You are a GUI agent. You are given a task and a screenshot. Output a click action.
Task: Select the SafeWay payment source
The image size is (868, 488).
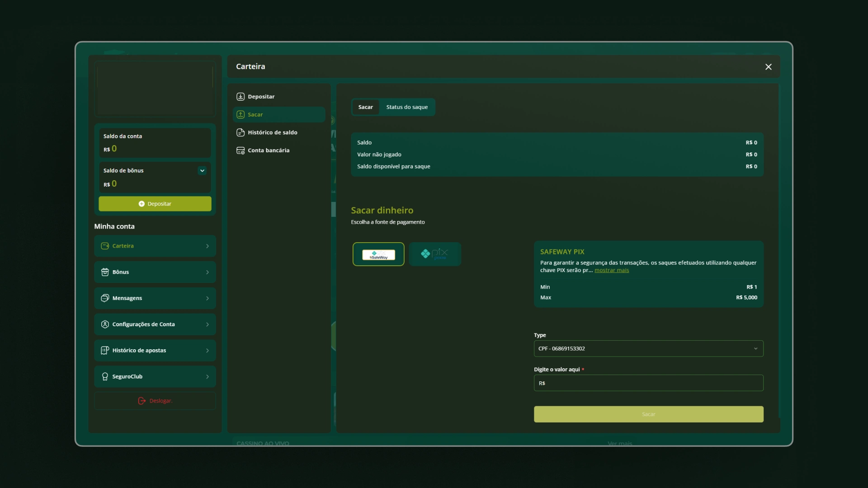point(378,254)
